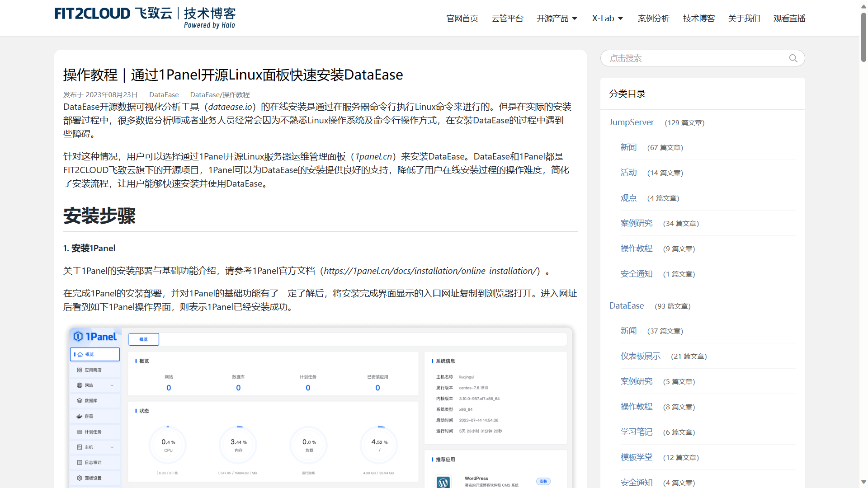Open 活动 category (14 篇文章)
This screenshot has width=868, height=488.
628,173
